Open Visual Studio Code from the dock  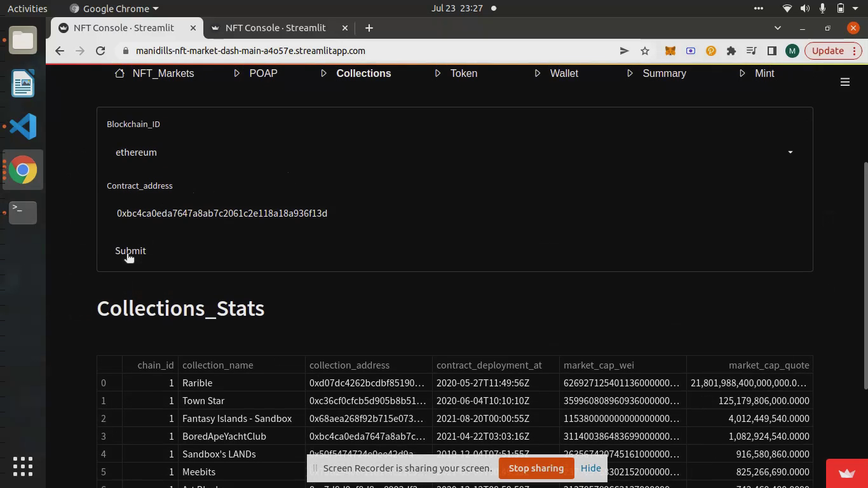click(x=23, y=126)
